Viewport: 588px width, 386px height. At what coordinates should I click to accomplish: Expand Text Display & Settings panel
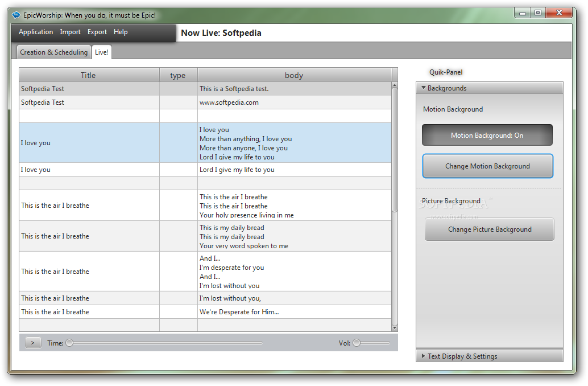tap(490, 356)
